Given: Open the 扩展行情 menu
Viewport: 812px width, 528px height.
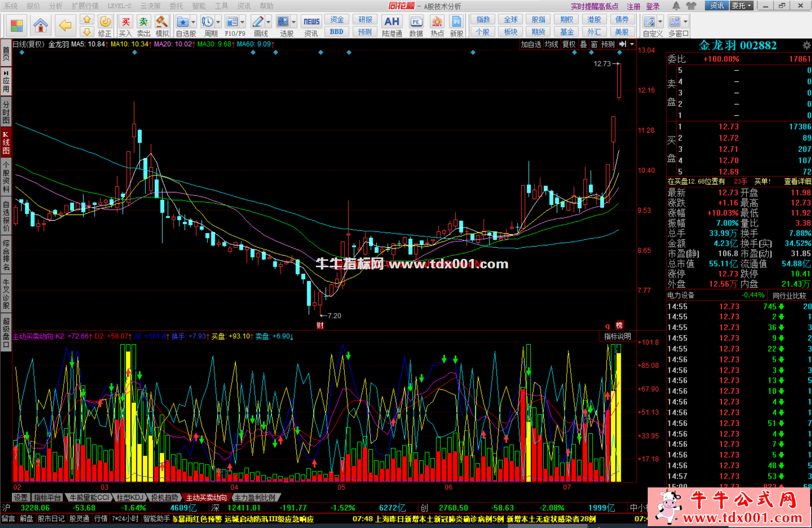Looking at the screenshot, I should [x=85, y=6].
